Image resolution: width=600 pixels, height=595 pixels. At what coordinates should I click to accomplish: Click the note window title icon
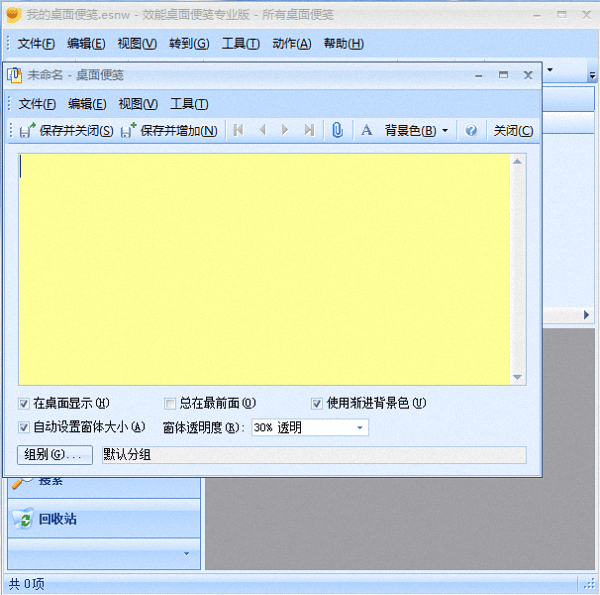(15, 75)
